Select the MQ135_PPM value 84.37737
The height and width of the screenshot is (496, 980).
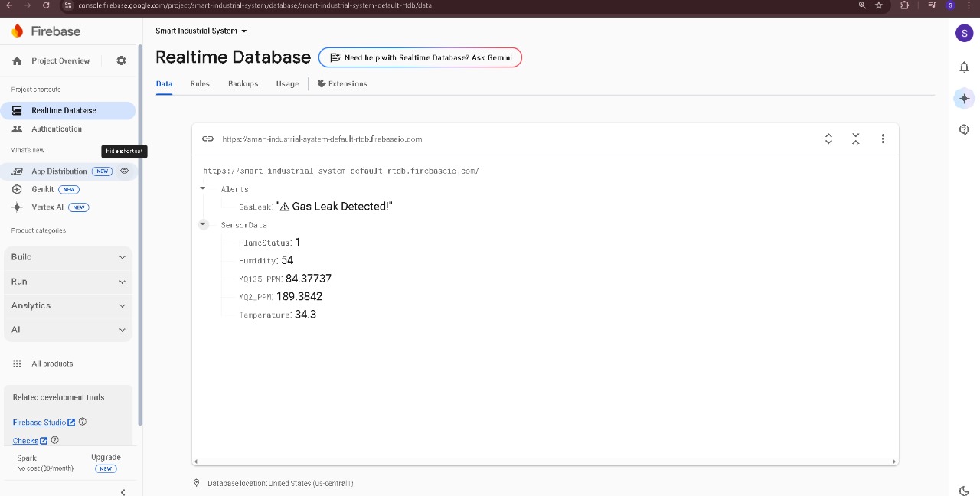(x=309, y=279)
